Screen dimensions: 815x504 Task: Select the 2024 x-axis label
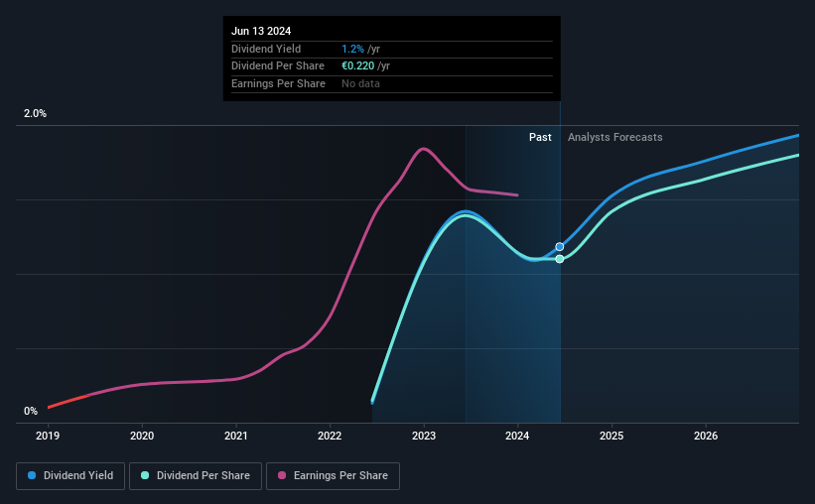pyautogui.click(x=517, y=436)
